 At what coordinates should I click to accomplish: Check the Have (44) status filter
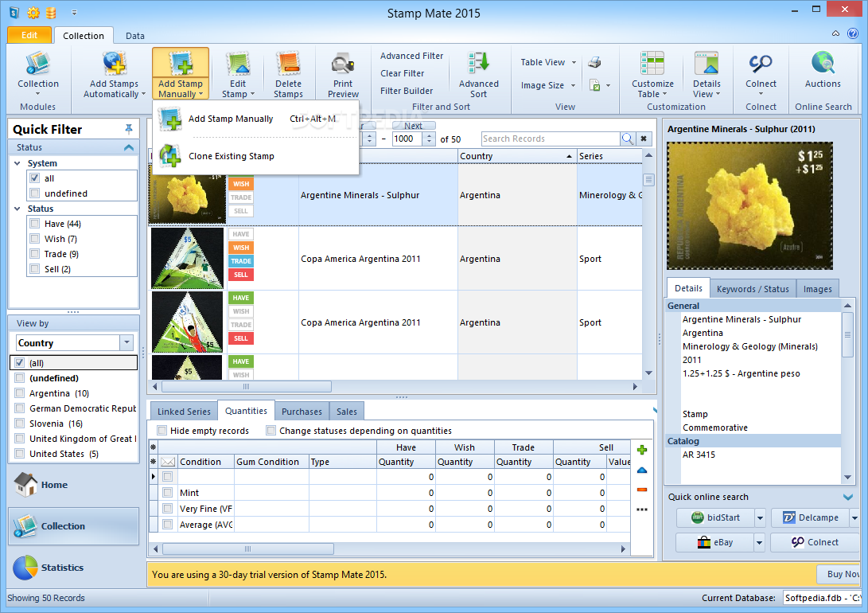point(35,224)
